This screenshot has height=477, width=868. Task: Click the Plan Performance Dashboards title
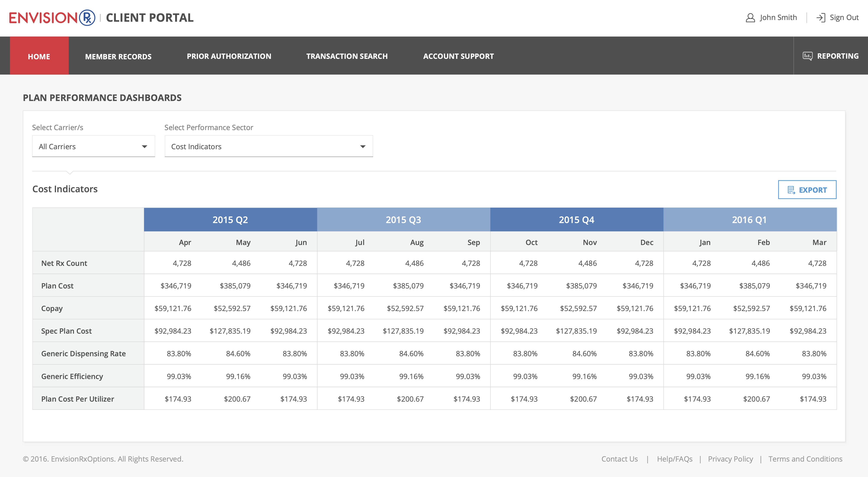tap(102, 98)
